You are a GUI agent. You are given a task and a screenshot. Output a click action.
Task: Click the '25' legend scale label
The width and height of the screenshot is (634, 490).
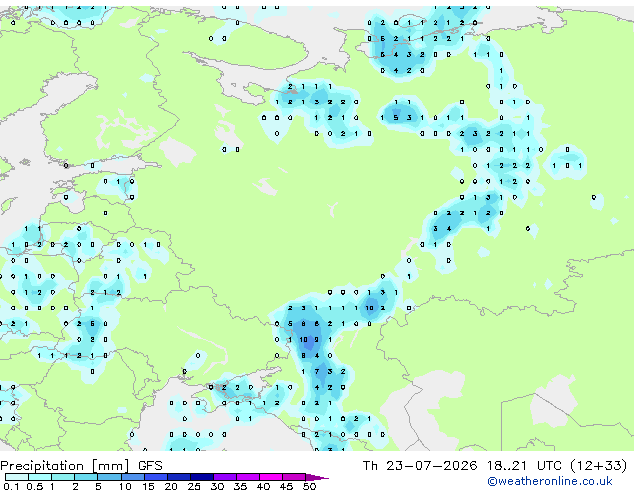(194, 486)
